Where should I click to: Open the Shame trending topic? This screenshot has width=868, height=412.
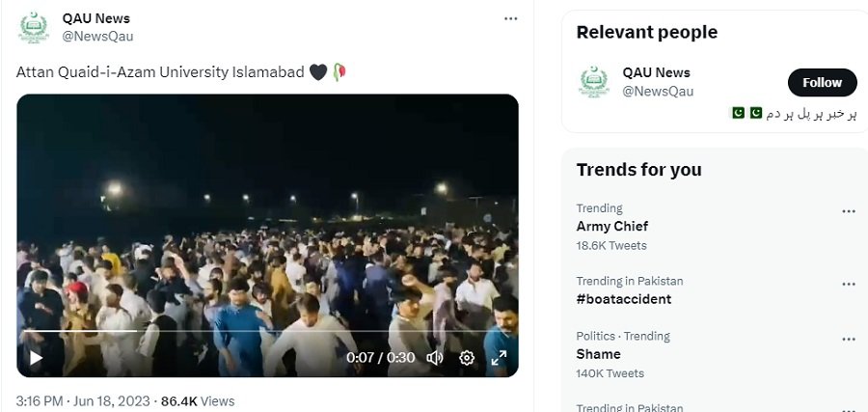click(599, 354)
